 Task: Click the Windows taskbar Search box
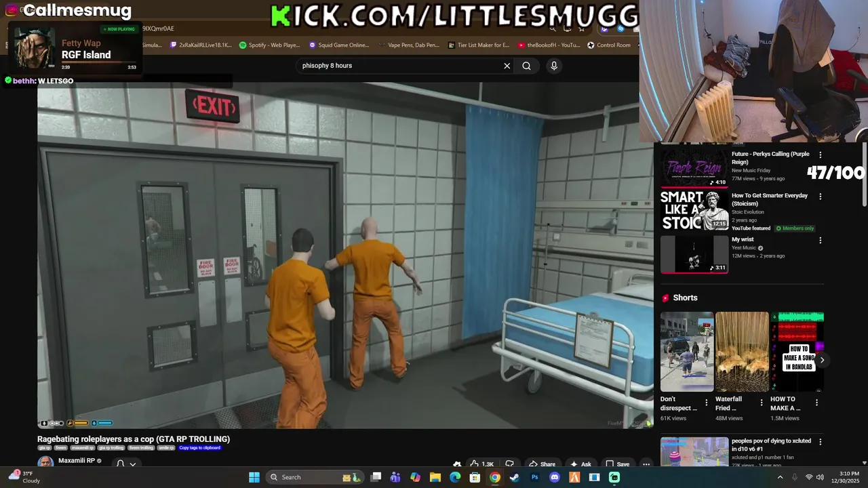coord(314,477)
